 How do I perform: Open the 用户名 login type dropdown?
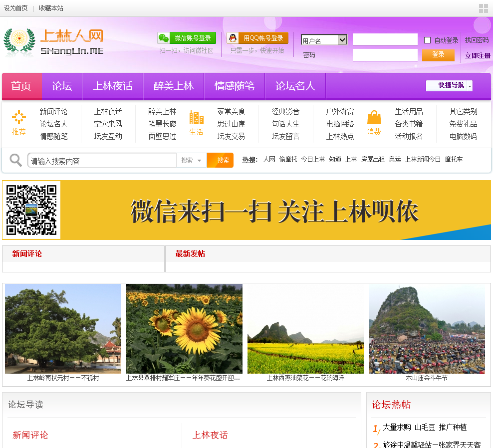click(324, 39)
